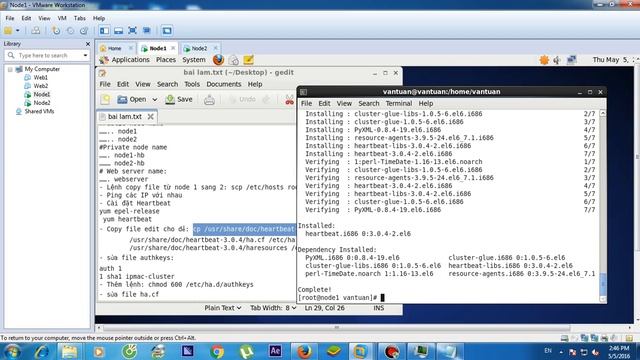The width and height of the screenshot is (640, 360).
Task: Click network icon in GNOME panel
Action: tap(571, 60)
